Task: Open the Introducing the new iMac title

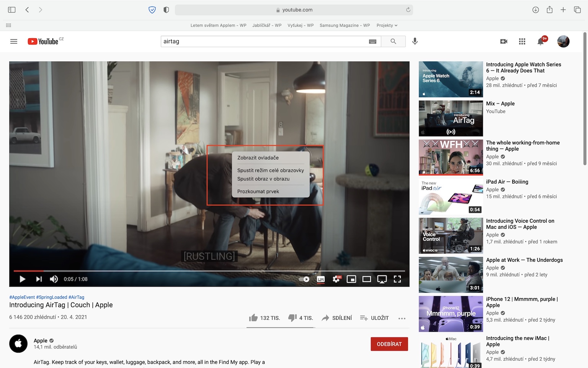Action: [x=518, y=341]
